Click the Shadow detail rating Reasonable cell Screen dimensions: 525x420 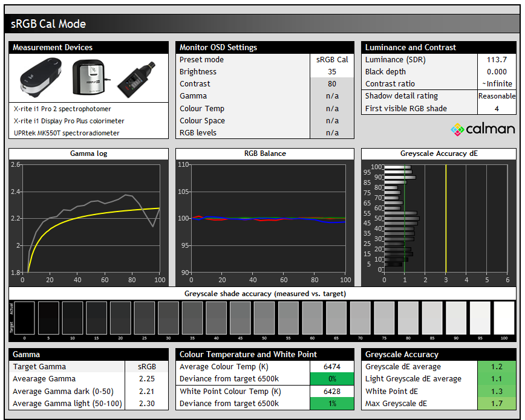pos(497,96)
